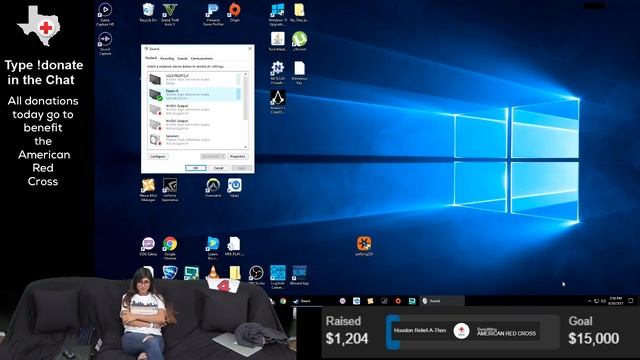Open the Logitech camera settings shortcut
Image resolution: width=640 pixels, height=360 pixels.
(x=278, y=277)
